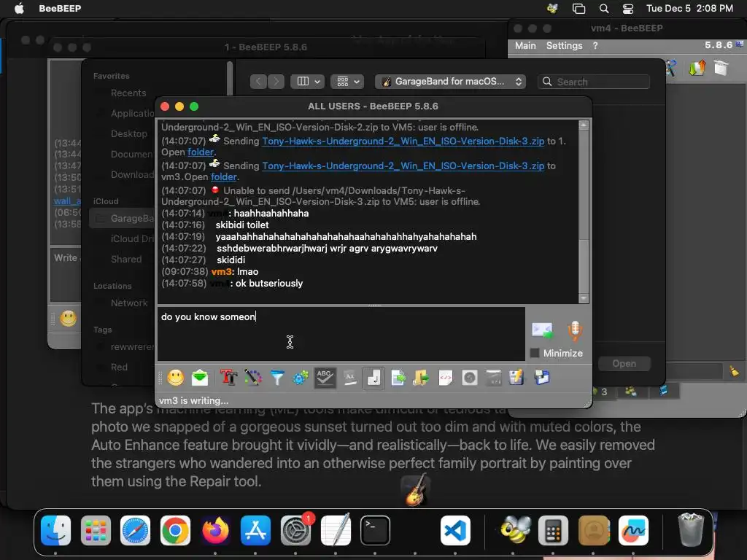
Task: Click the broom icon in vm4 window
Action: pos(734,370)
